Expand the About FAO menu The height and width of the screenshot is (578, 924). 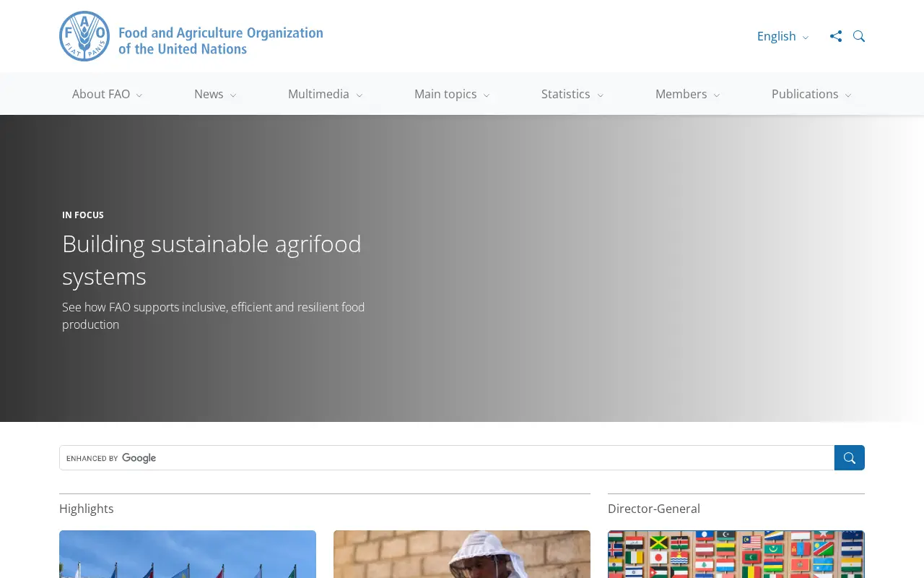tap(107, 94)
